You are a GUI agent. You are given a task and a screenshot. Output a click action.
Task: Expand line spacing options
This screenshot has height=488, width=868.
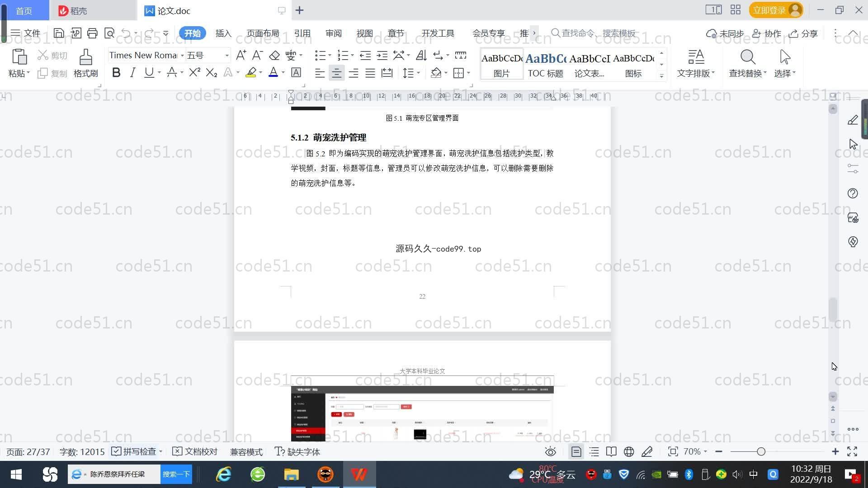click(x=419, y=73)
